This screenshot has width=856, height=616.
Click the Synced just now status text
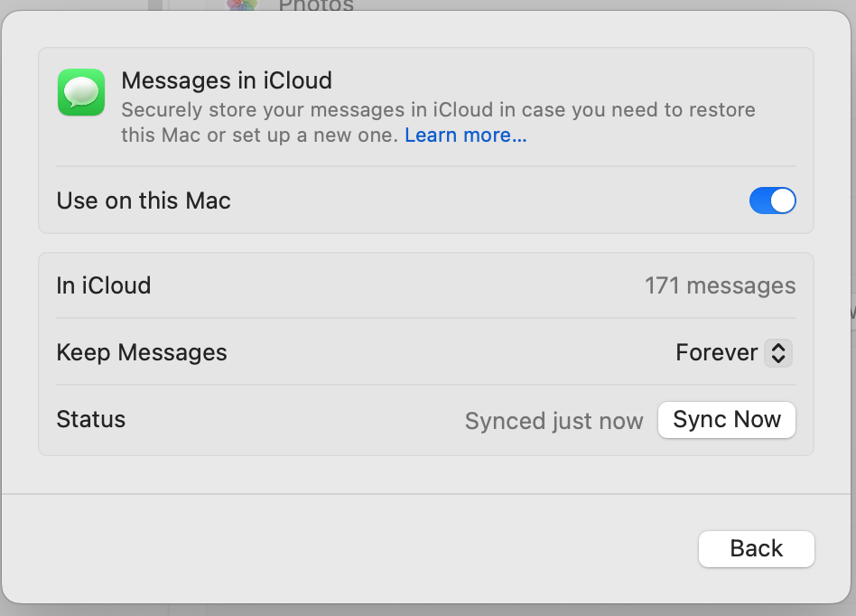(554, 421)
